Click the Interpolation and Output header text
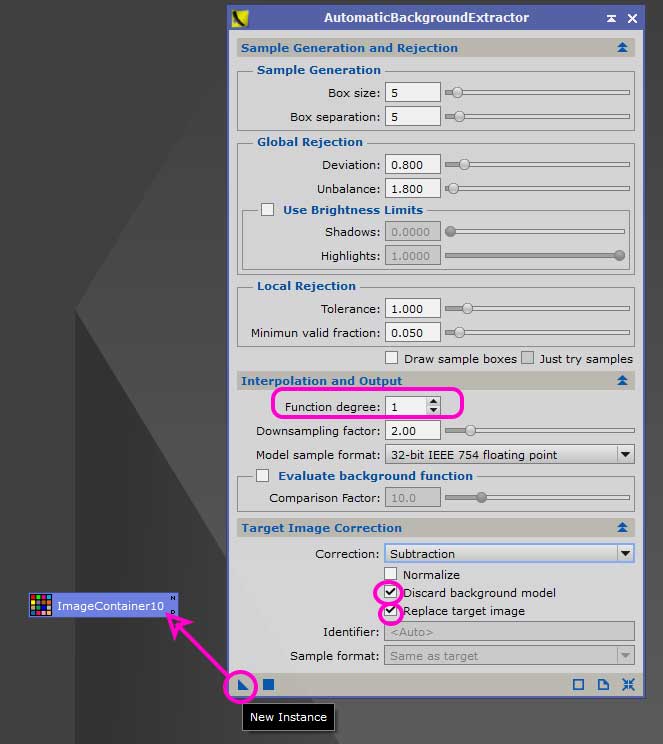The image size is (663, 744). pyautogui.click(x=321, y=381)
